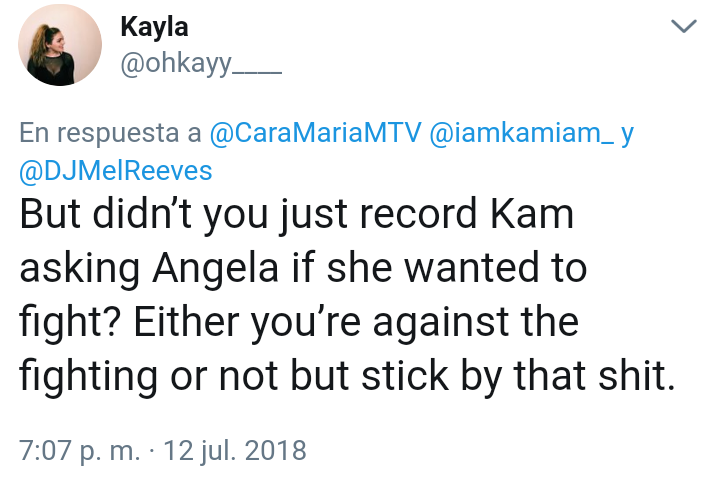This screenshot has height=482, width=720.
Task: Click the word "Kam" in the tweet
Action: (x=532, y=214)
